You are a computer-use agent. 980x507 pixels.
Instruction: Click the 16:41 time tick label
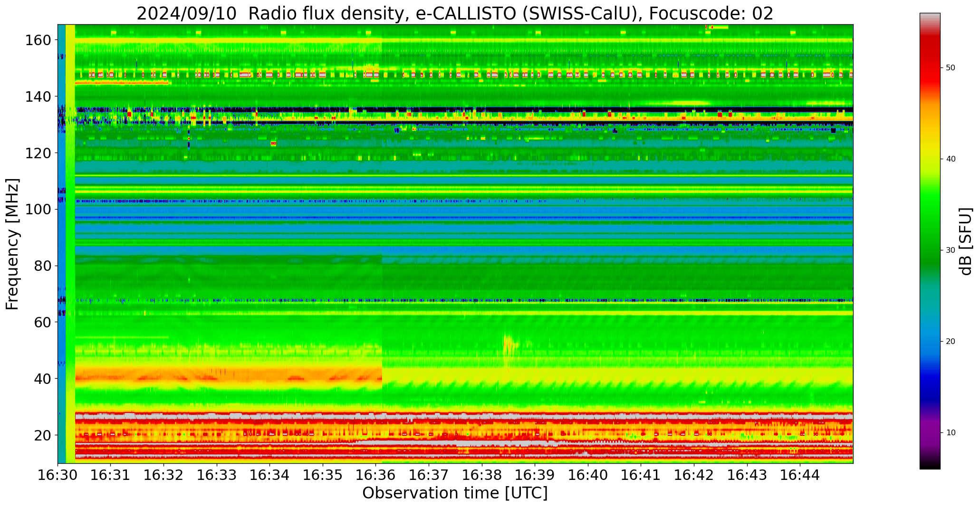pos(641,475)
